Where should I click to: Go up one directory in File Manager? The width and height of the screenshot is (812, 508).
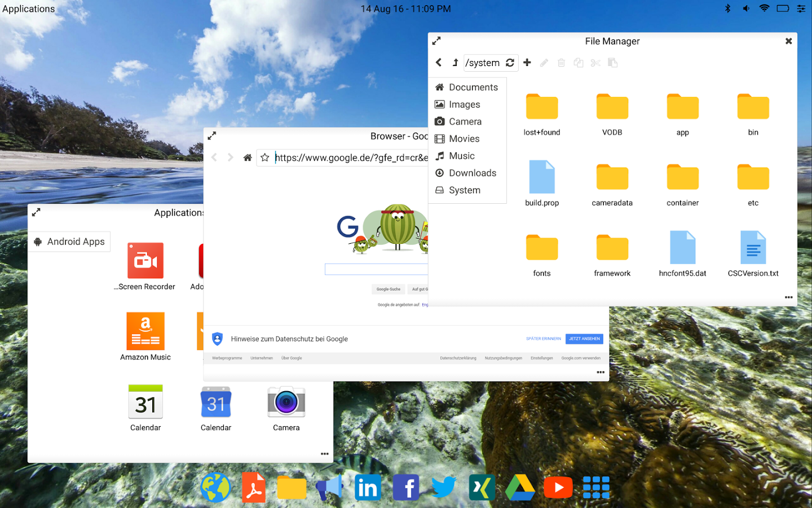tap(455, 63)
